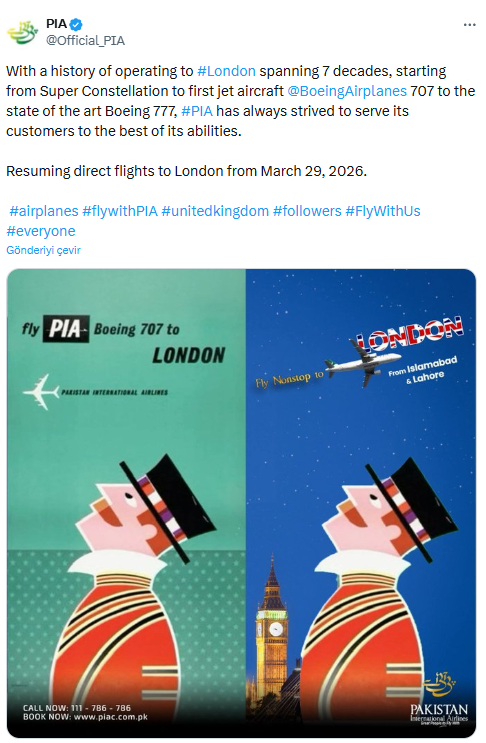The width and height of the screenshot is (486, 743).
Task: Click Gönderiyi çevir to translate post
Action: pos(43,250)
